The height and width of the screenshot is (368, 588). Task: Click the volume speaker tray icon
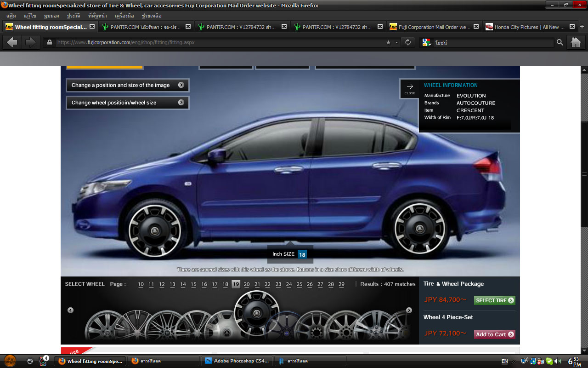pos(557,361)
